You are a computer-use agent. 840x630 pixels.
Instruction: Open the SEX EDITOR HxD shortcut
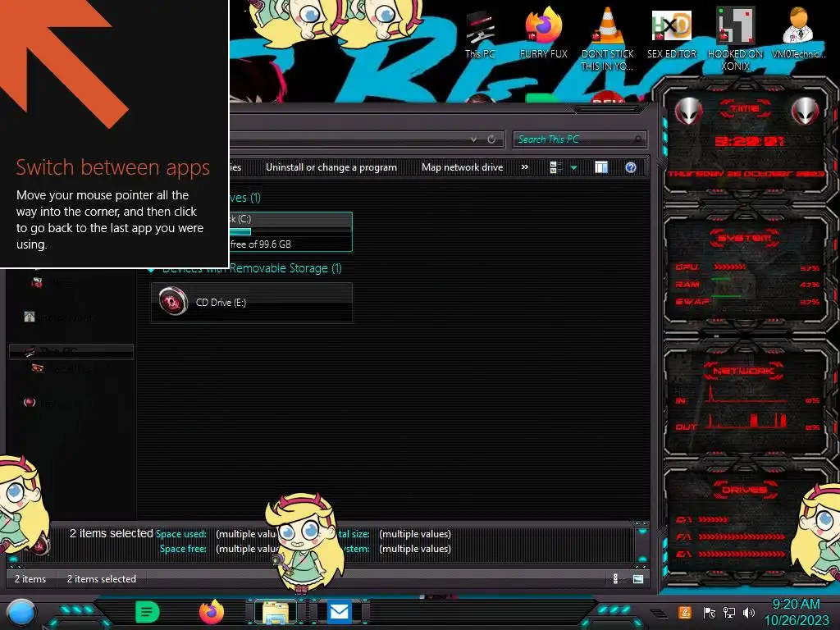click(x=672, y=34)
